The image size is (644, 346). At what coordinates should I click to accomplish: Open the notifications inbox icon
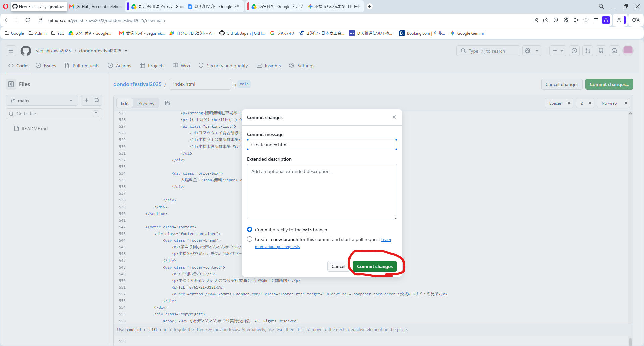614,51
